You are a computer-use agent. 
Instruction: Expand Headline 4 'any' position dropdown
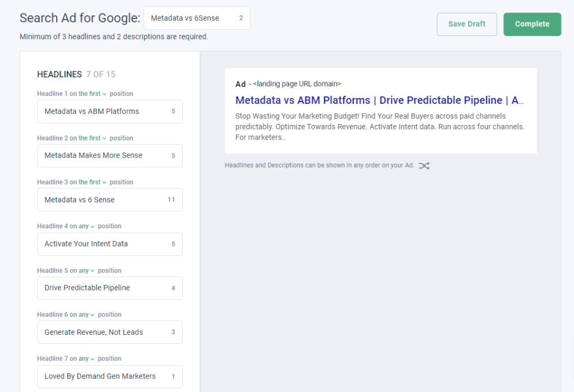click(x=86, y=227)
